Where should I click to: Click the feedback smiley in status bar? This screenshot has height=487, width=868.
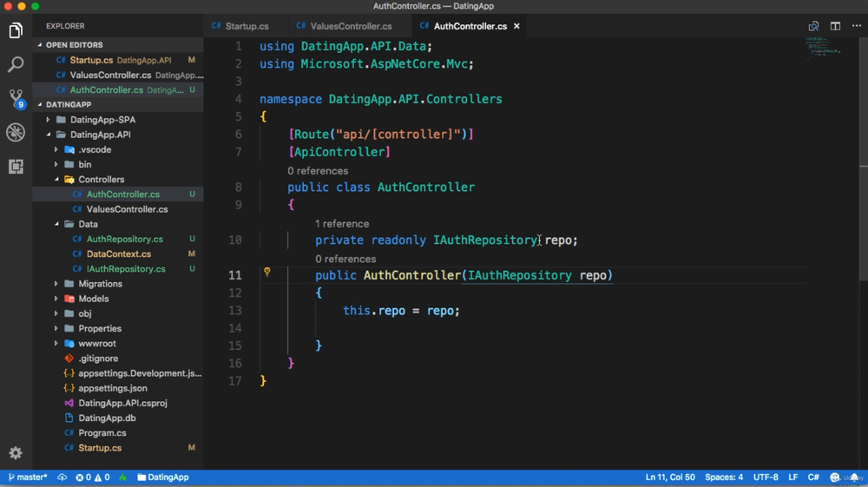coord(835,477)
